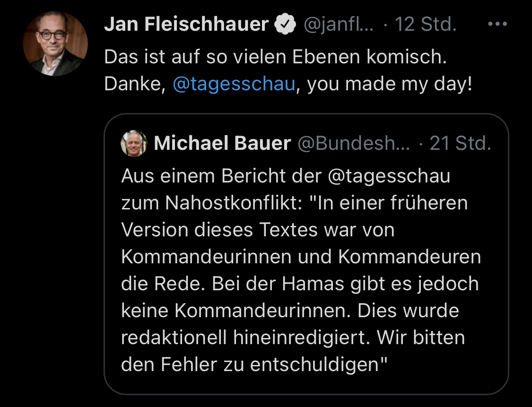Click the Jan Fleischhauer display name
The height and width of the screenshot is (407, 532).
[x=186, y=25]
